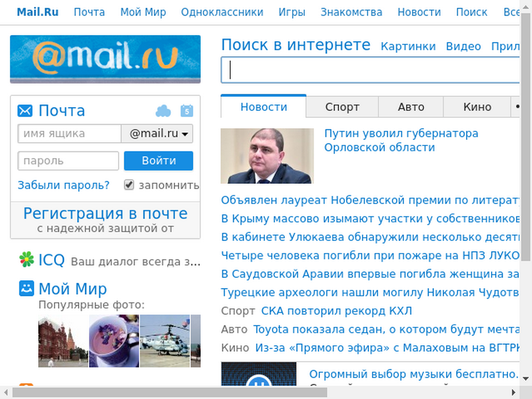Click the Войти login button
The width and height of the screenshot is (532, 399).
158,161
